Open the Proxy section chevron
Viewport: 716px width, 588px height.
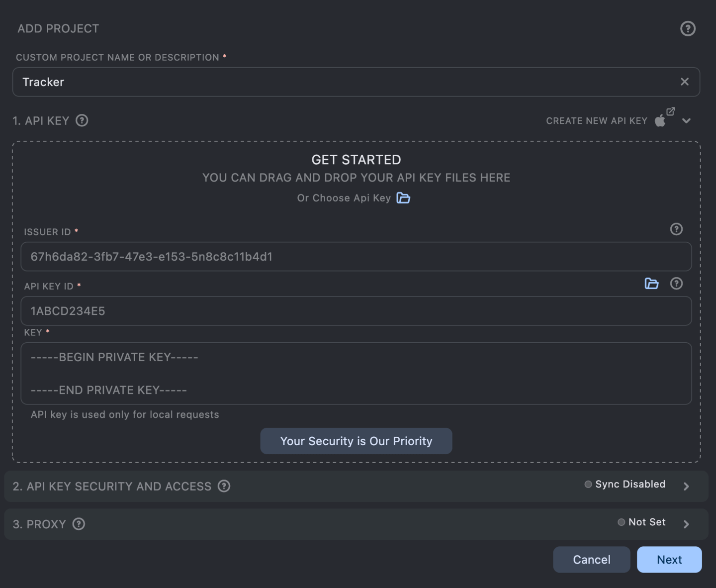(x=686, y=524)
